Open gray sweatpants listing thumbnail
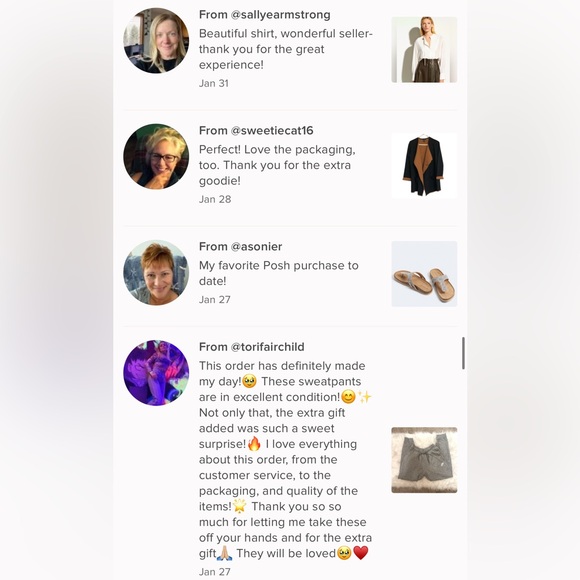 424,460
